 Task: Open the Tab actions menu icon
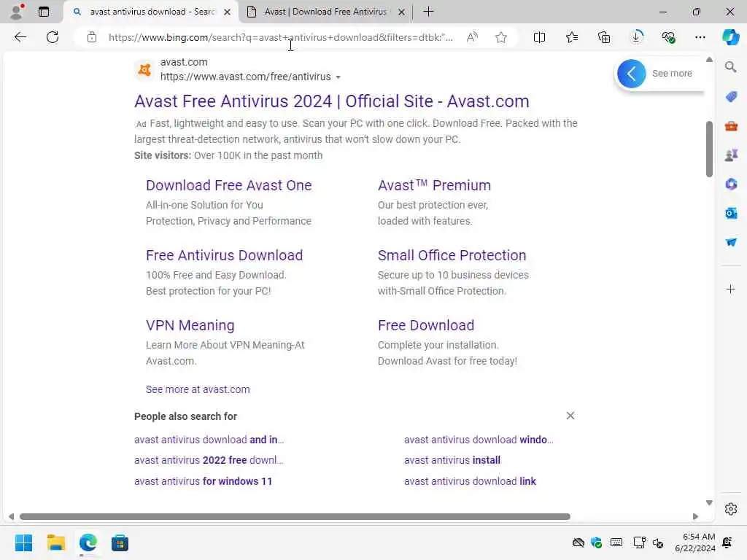tap(43, 12)
